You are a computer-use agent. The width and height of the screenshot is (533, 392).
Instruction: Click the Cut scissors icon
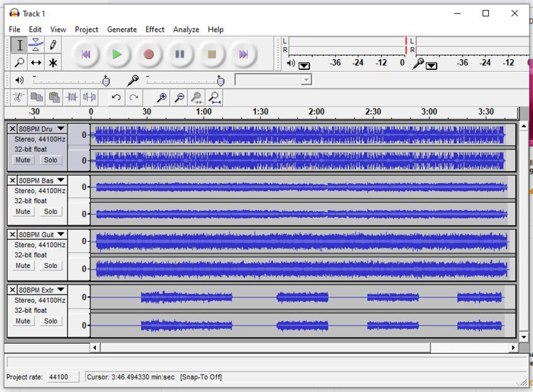click(19, 97)
